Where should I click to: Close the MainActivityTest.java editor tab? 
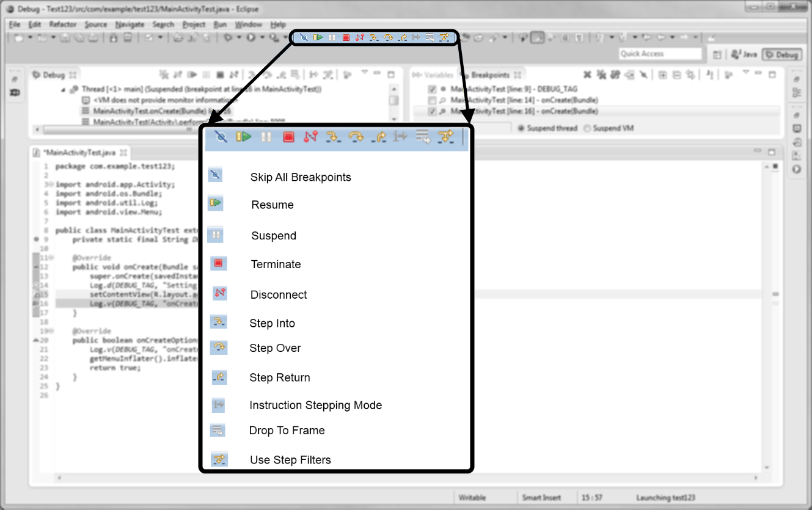click(x=123, y=152)
